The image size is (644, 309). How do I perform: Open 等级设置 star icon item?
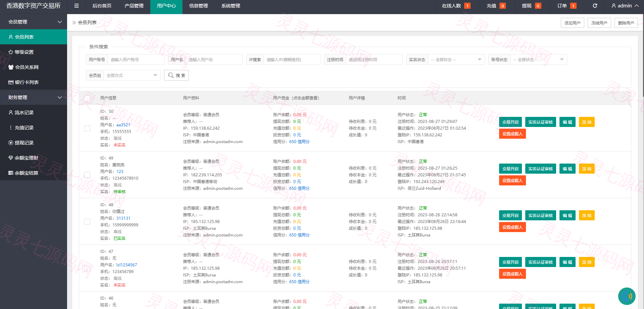pyautogui.click(x=34, y=52)
